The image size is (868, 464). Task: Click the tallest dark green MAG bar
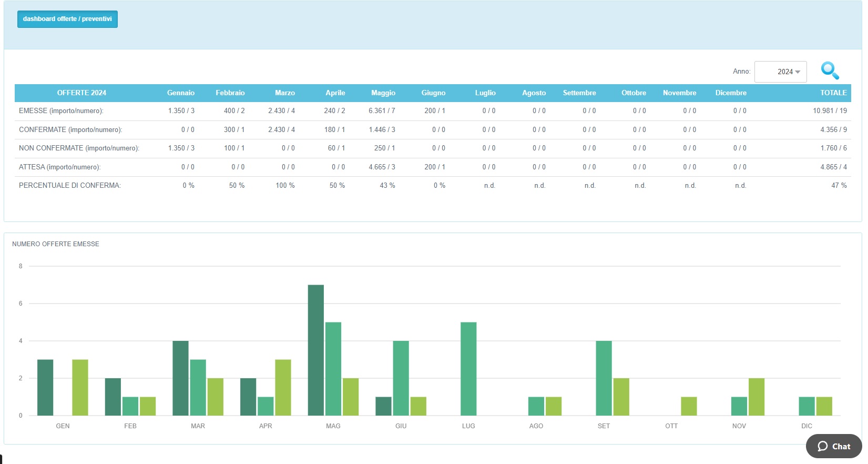click(x=316, y=350)
